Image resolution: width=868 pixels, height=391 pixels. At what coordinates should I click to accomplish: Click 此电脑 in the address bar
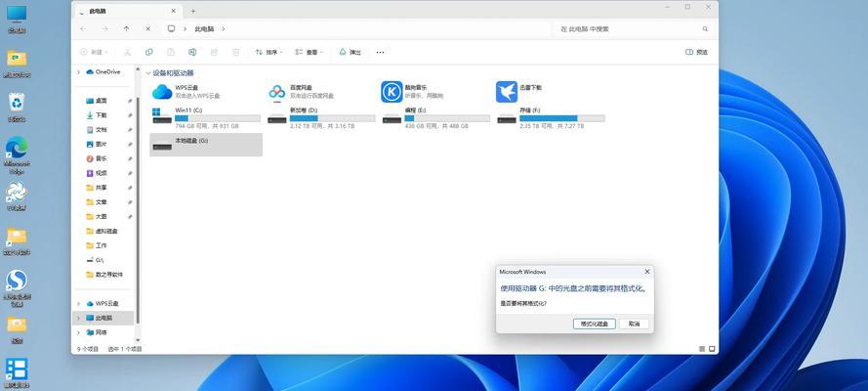pyautogui.click(x=204, y=28)
